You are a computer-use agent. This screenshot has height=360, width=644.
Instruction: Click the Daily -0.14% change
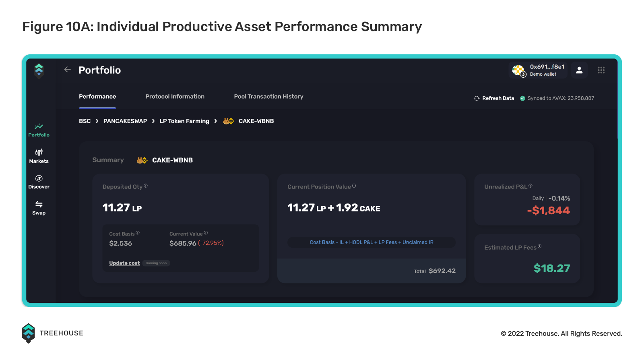coord(551,199)
